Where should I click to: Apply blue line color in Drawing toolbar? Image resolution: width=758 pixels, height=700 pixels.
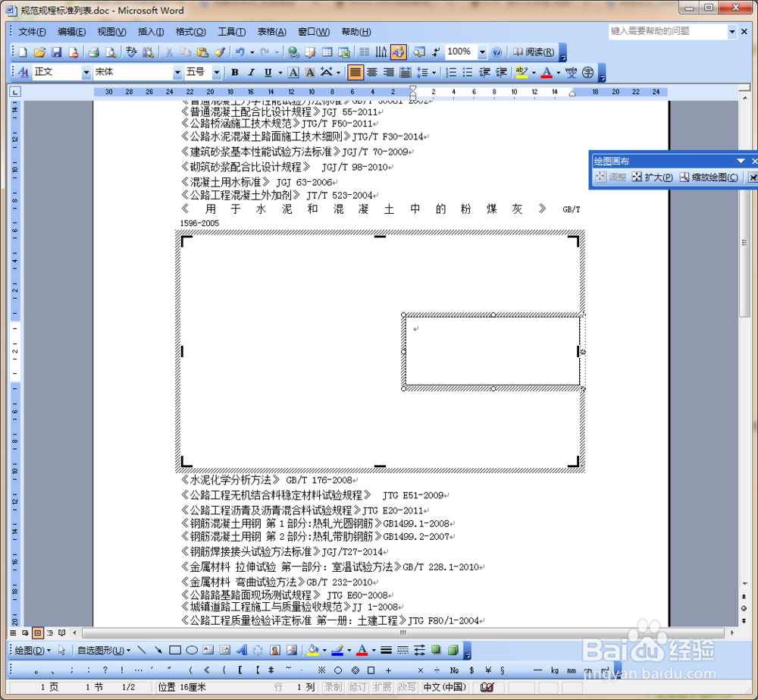[337, 650]
